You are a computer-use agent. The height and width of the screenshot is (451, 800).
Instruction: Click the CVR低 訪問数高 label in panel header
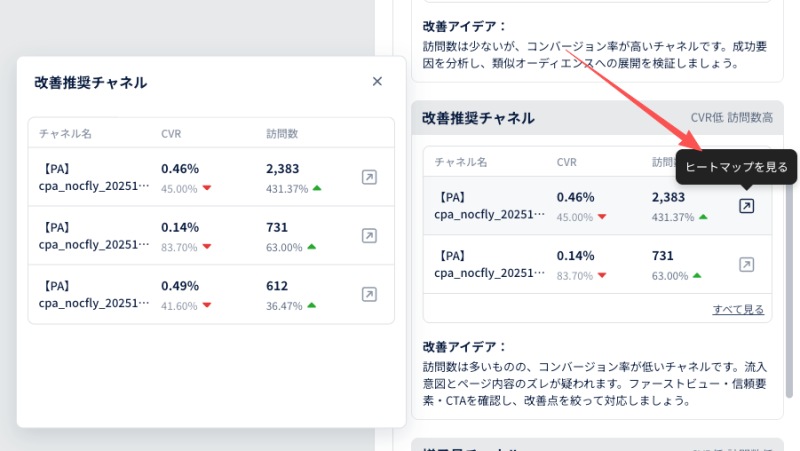tap(731, 119)
